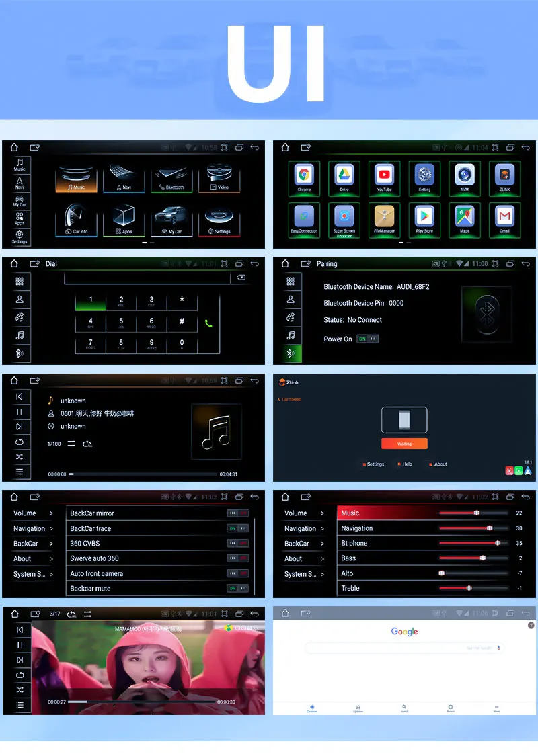Skip to next track in music player sidebar
The image size is (538, 756).
tap(20, 427)
